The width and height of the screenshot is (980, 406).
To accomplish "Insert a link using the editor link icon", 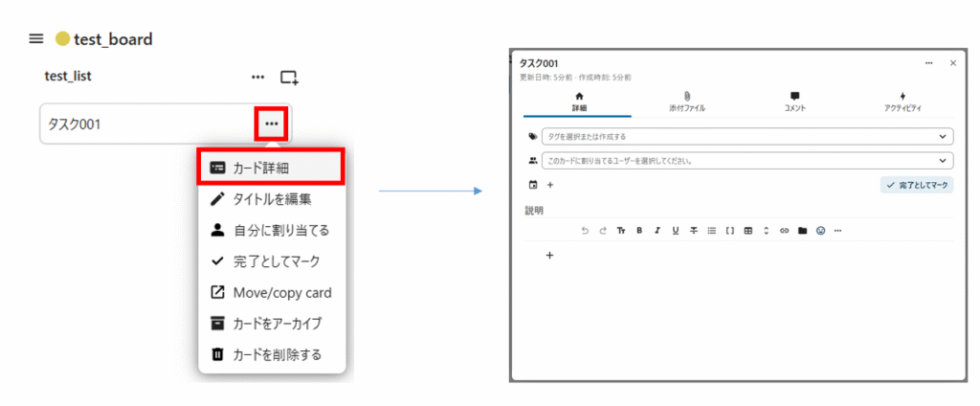I will [x=785, y=231].
